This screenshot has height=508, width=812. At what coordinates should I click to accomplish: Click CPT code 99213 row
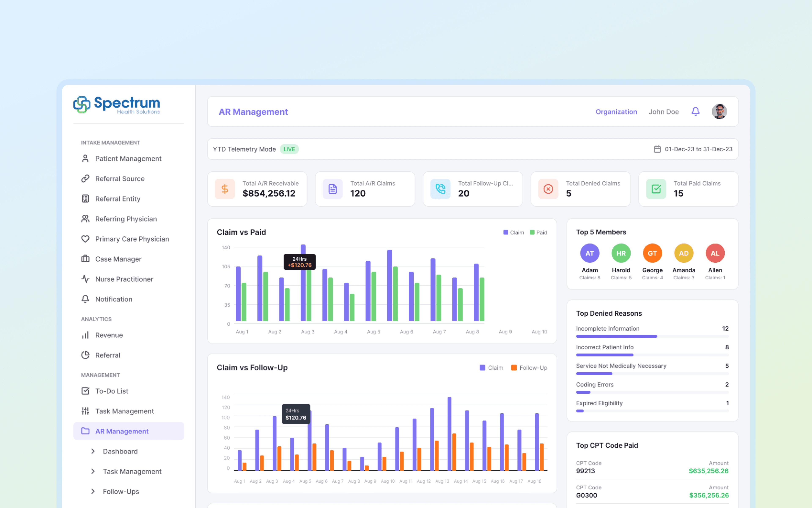pos(652,467)
